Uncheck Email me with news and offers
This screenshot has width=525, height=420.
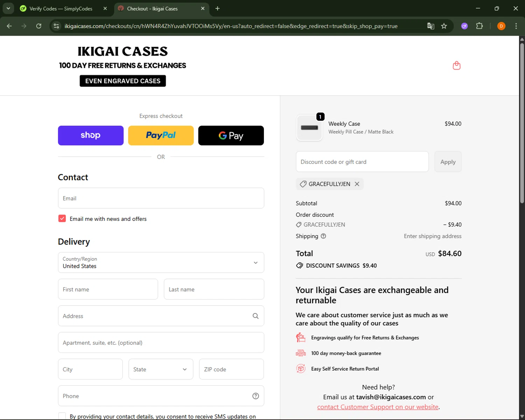pos(62,218)
